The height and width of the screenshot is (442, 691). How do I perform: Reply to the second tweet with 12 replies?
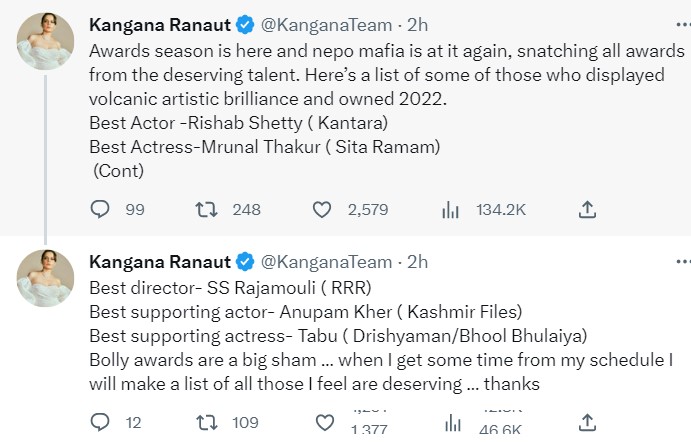pyautogui.click(x=100, y=422)
